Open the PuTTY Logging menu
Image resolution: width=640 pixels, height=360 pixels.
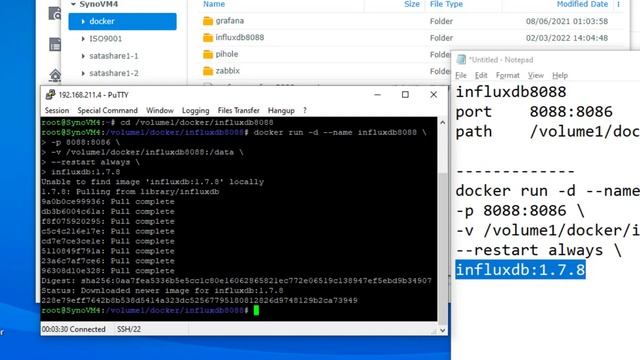tap(196, 111)
